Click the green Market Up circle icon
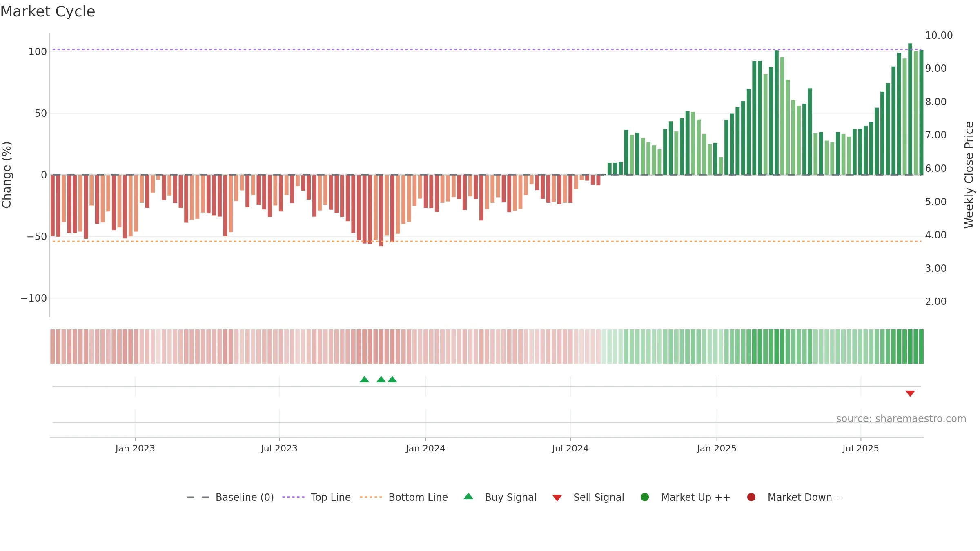 coord(645,497)
